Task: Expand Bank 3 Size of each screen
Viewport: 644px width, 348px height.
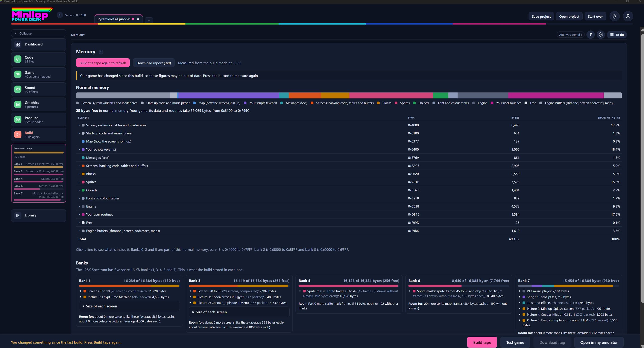Action: click(239, 312)
